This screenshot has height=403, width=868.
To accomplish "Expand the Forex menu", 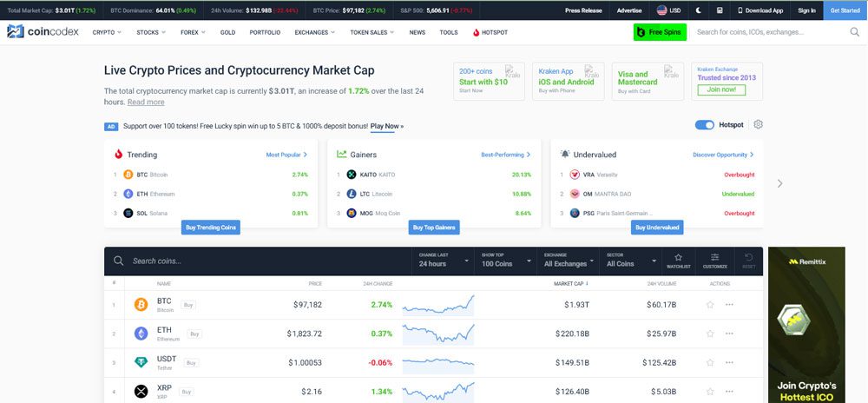I will pyautogui.click(x=193, y=32).
